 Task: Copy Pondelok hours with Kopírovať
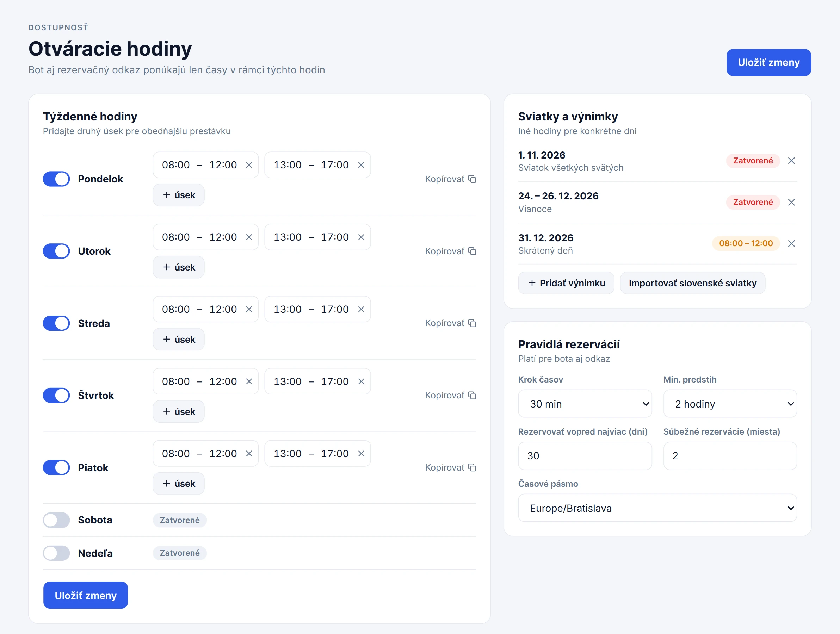pos(450,179)
